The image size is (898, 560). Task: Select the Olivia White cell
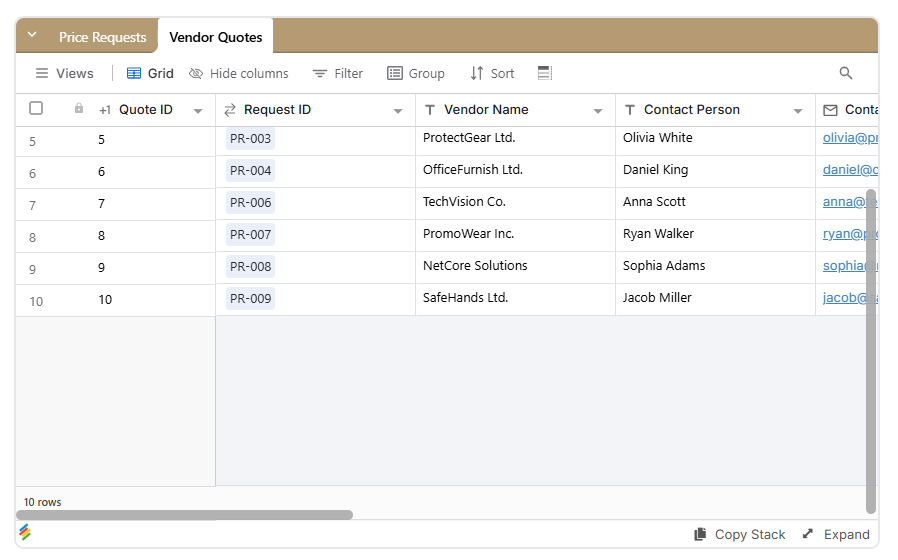point(715,141)
